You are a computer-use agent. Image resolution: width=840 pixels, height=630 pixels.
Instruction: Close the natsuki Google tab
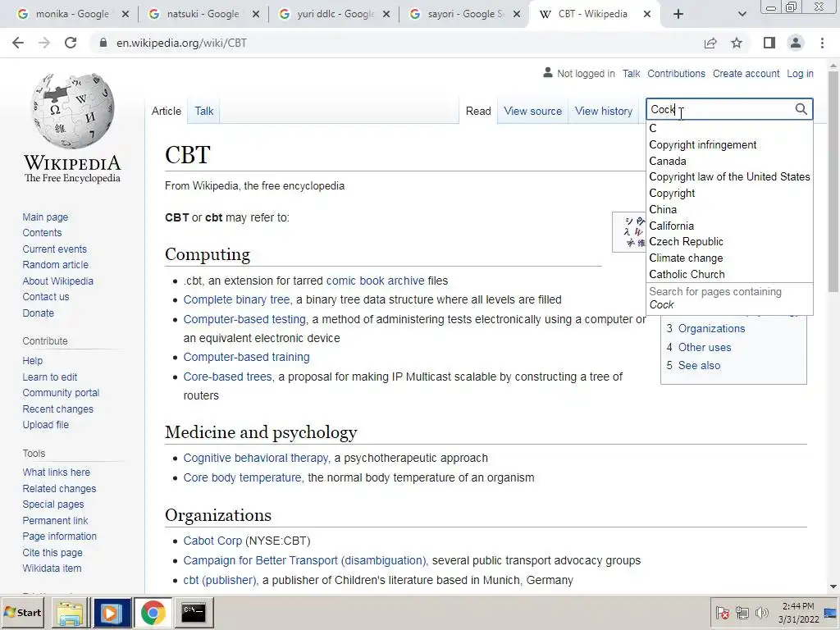pyautogui.click(x=256, y=14)
